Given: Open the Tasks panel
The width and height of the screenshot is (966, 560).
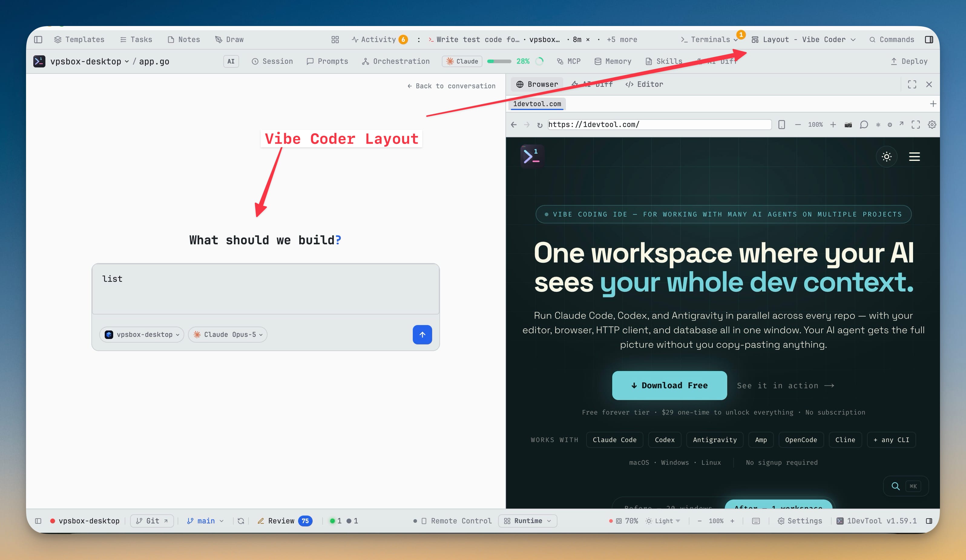Looking at the screenshot, I should tap(136, 39).
